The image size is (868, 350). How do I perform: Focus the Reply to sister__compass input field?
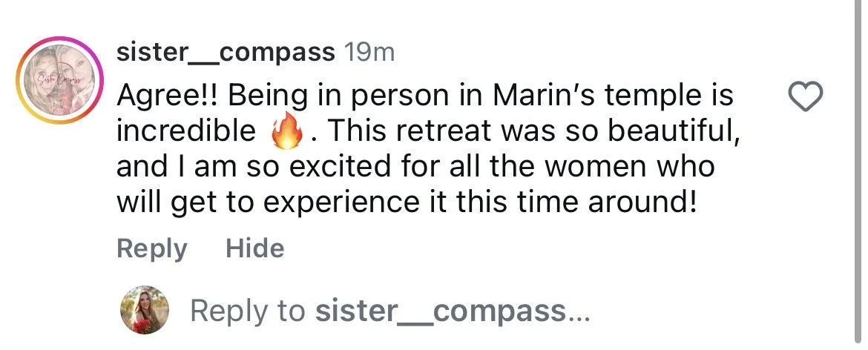[x=391, y=311]
